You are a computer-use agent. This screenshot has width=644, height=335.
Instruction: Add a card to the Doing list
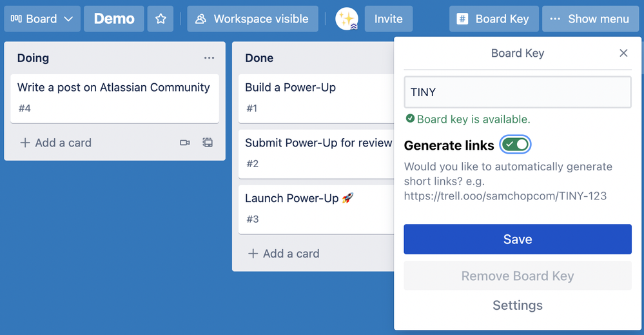(56, 143)
